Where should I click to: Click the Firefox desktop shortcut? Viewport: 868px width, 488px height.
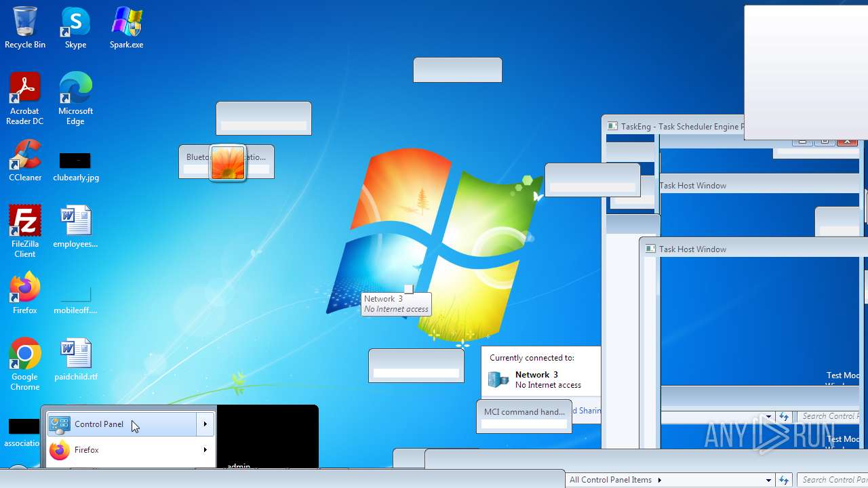coord(25,293)
